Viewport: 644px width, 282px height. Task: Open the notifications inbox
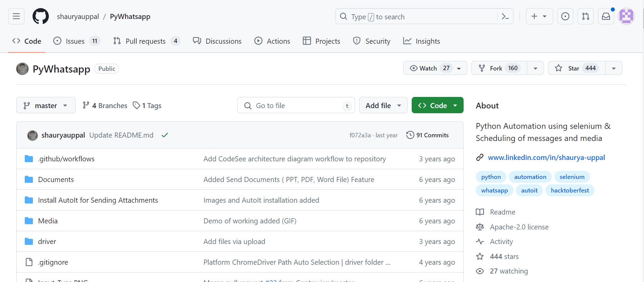606,16
